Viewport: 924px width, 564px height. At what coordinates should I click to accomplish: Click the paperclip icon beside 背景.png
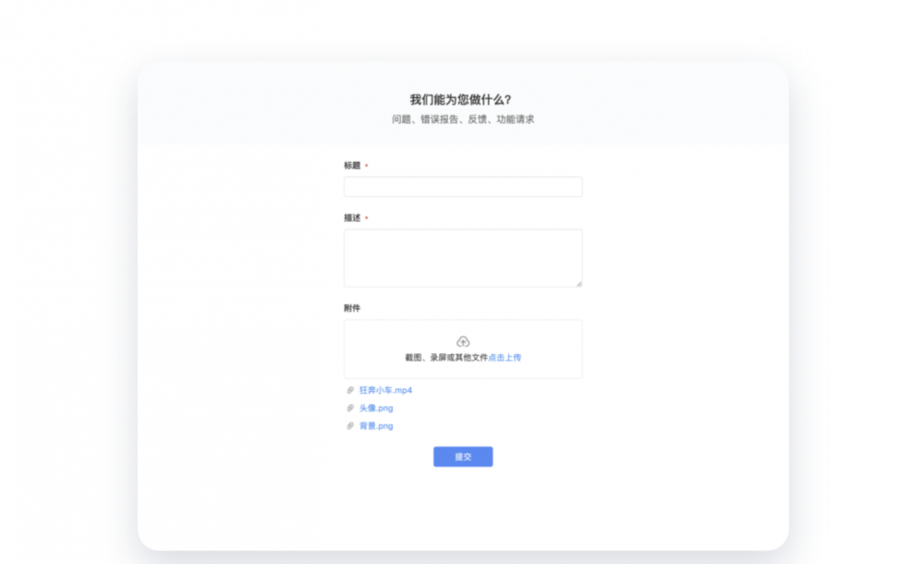click(350, 426)
